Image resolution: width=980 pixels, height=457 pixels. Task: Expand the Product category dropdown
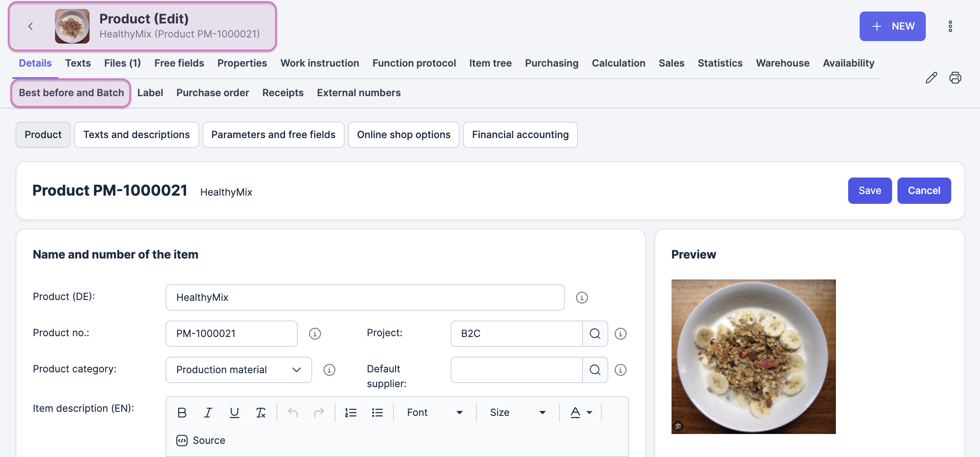pyautogui.click(x=238, y=370)
